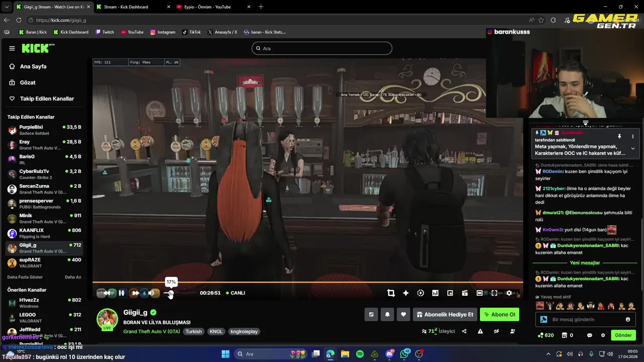Screen dimensions: 644x362
Task: Report stream with the warning triangle icon
Action: click(x=480, y=331)
